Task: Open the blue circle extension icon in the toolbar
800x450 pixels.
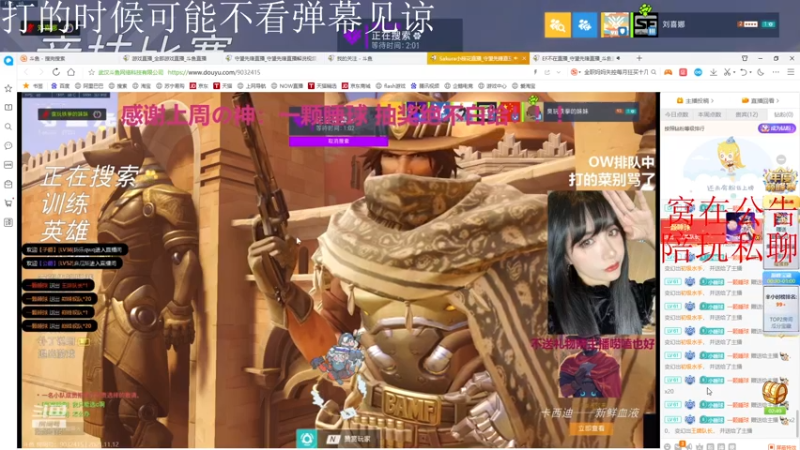Action: click(x=698, y=72)
